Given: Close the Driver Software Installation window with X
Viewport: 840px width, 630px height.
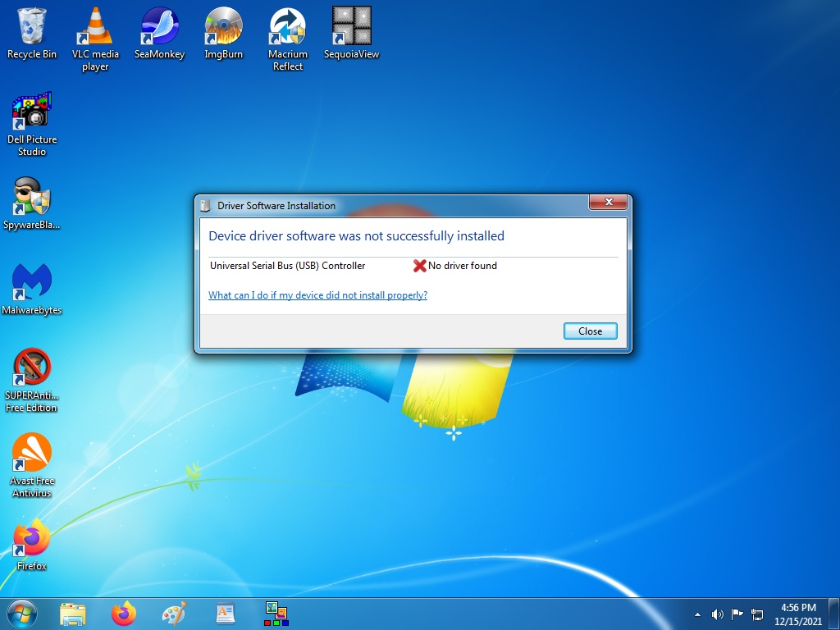Looking at the screenshot, I should tap(608, 202).
